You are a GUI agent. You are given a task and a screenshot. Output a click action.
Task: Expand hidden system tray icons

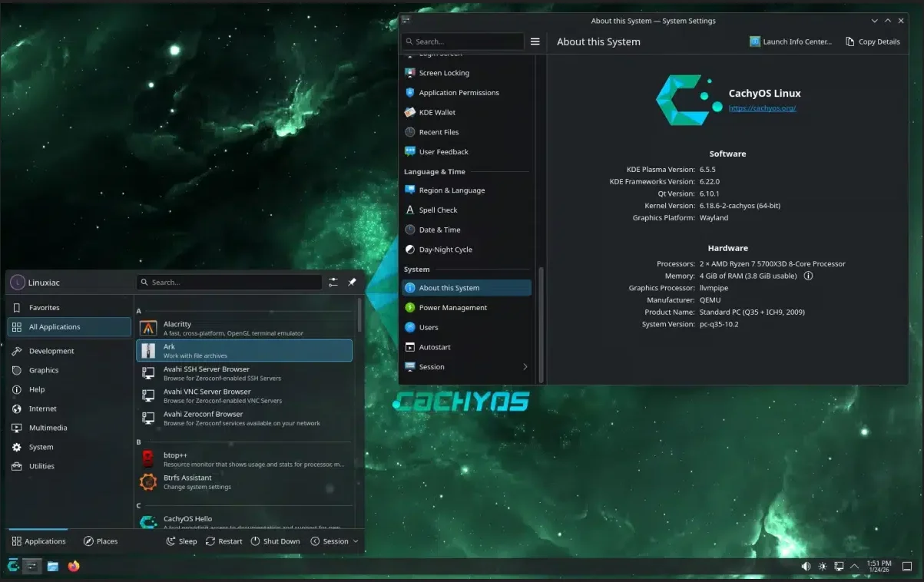pyautogui.click(x=854, y=566)
